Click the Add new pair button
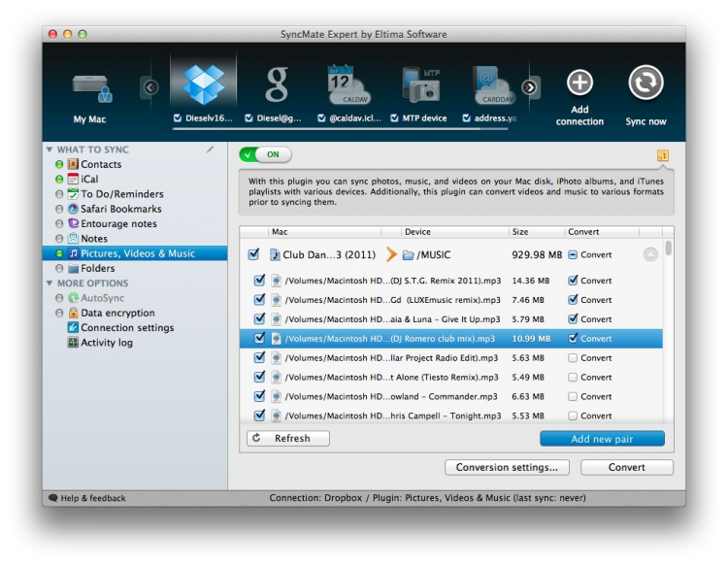The image size is (728, 565). 602,439
